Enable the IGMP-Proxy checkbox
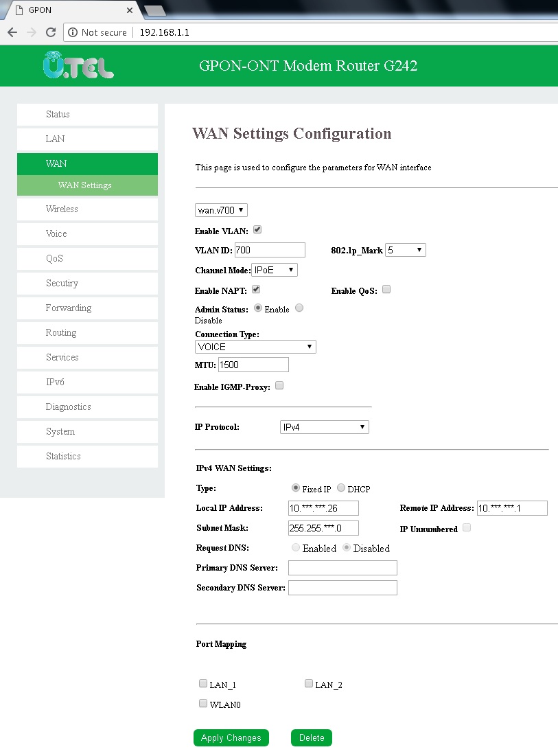The image size is (558, 756). (x=279, y=386)
